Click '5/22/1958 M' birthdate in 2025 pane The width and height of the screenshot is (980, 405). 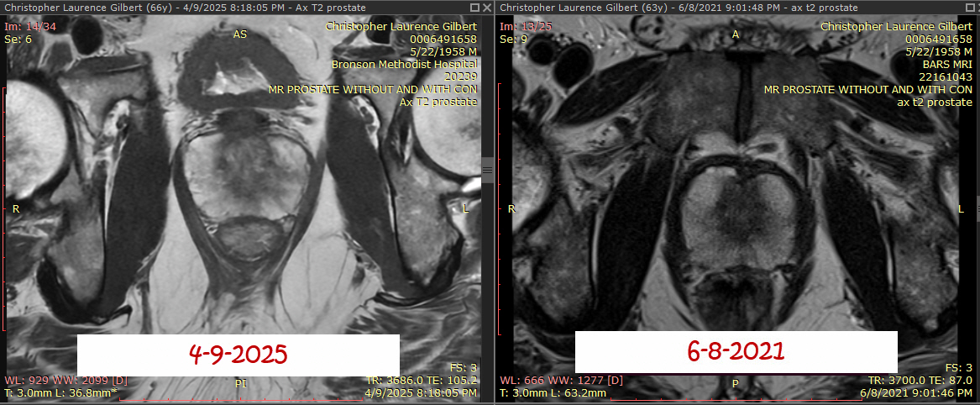point(443,51)
